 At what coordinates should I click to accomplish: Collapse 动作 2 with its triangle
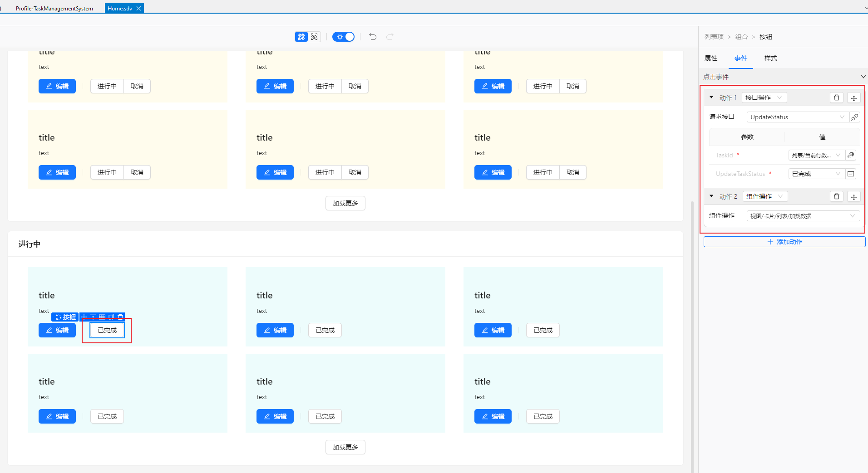click(x=711, y=196)
